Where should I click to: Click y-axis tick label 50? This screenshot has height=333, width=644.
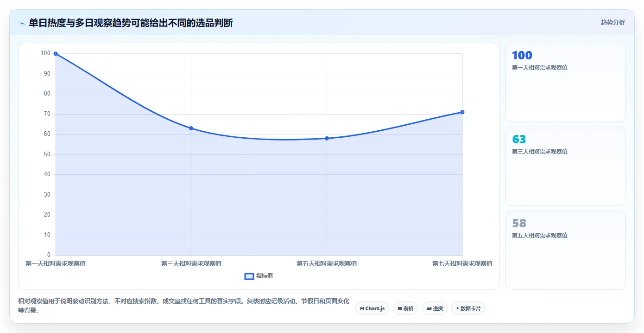[x=47, y=154]
